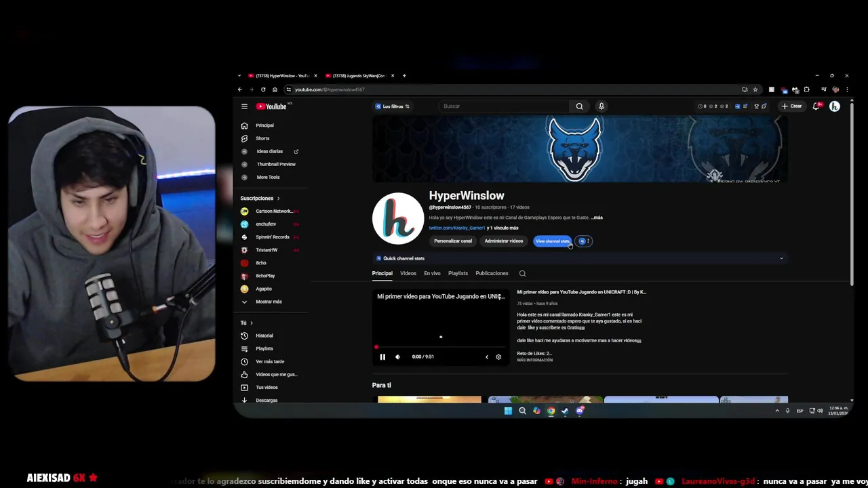Expand channel description with ...más
Image resolution: width=868 pixels, height=488 pixels.
click(597, 218)
